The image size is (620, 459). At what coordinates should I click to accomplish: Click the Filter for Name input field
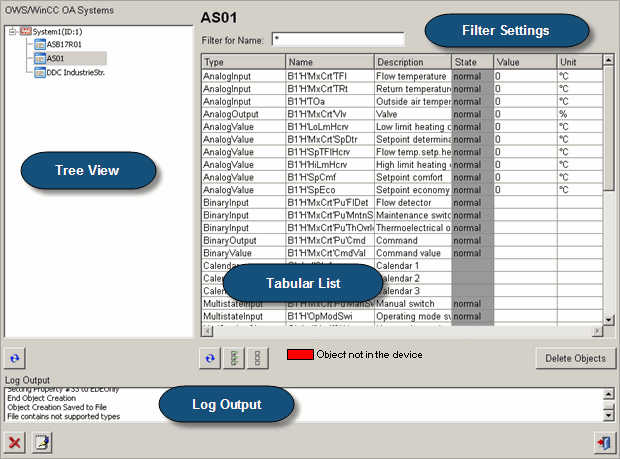pos(337,39)
